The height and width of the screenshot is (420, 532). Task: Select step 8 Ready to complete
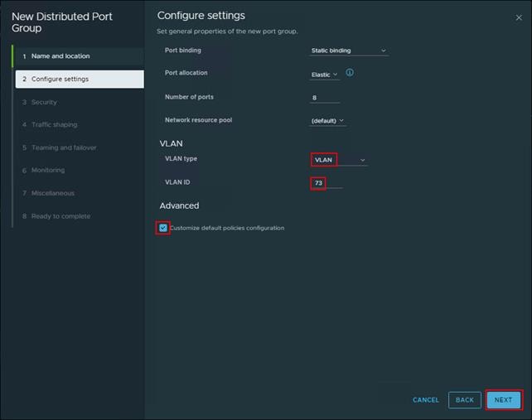pyautogui.click(x=60, y=216)
